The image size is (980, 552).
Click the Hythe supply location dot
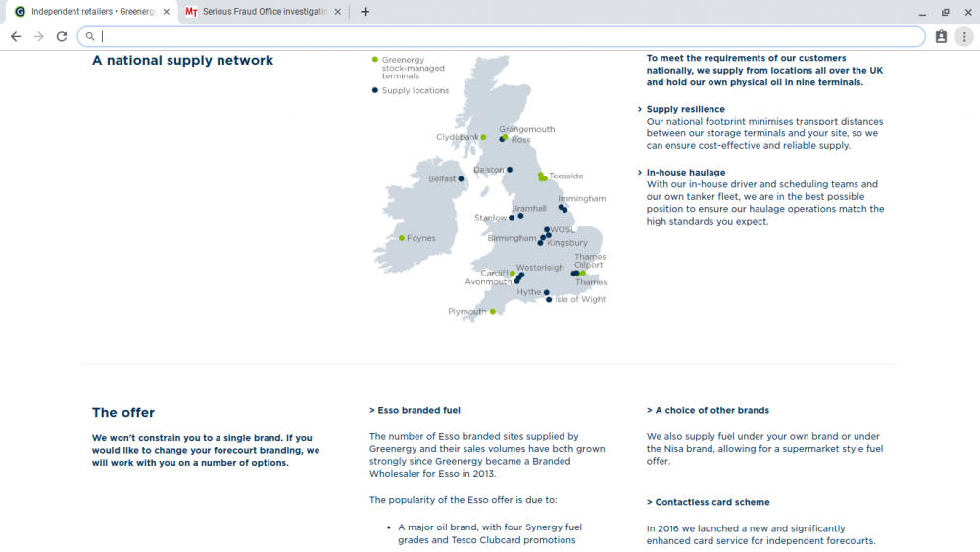point(546,292)
